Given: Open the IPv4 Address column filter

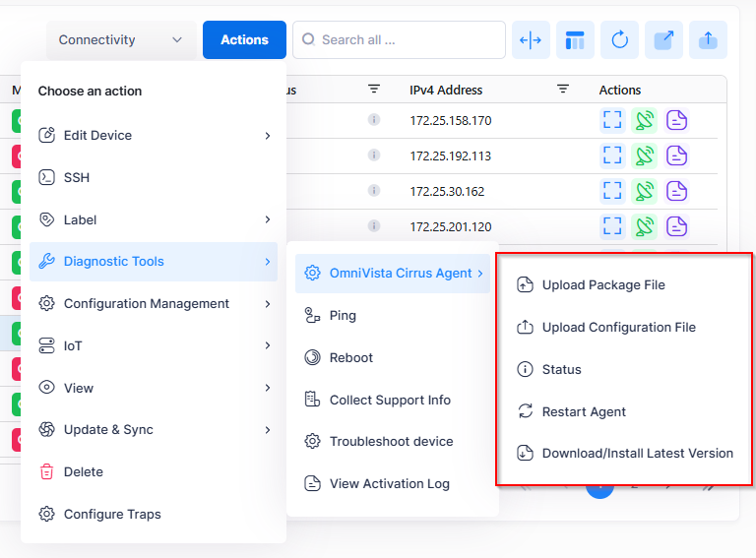Looking at the screenshot, I should click(x=563, y=90).
